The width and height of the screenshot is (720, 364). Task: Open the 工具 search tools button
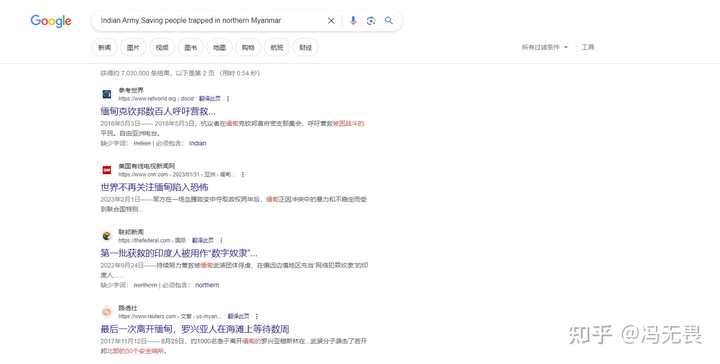pos(588,47)
